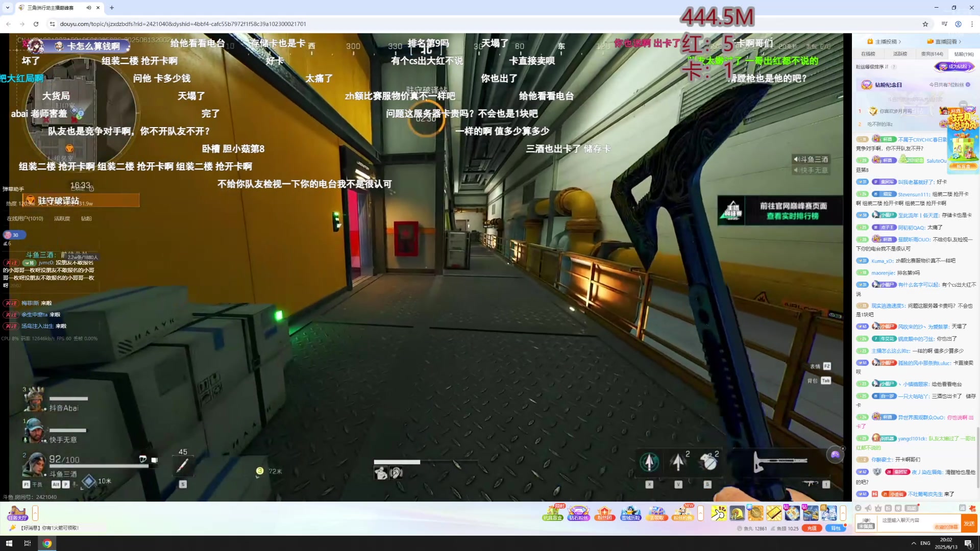The image size is (980, 551).
Task: Switch to the 贵宾(6144) tab
Action: click(x=932, y=54)
